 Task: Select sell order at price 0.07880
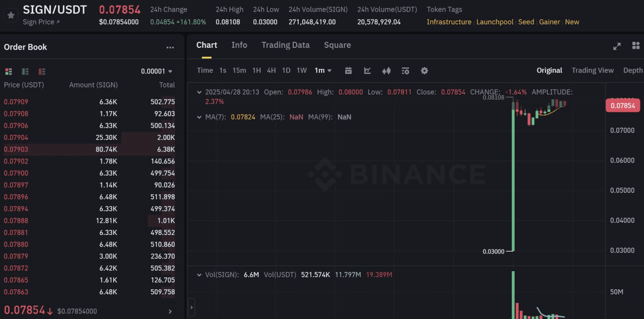[90, 245]
